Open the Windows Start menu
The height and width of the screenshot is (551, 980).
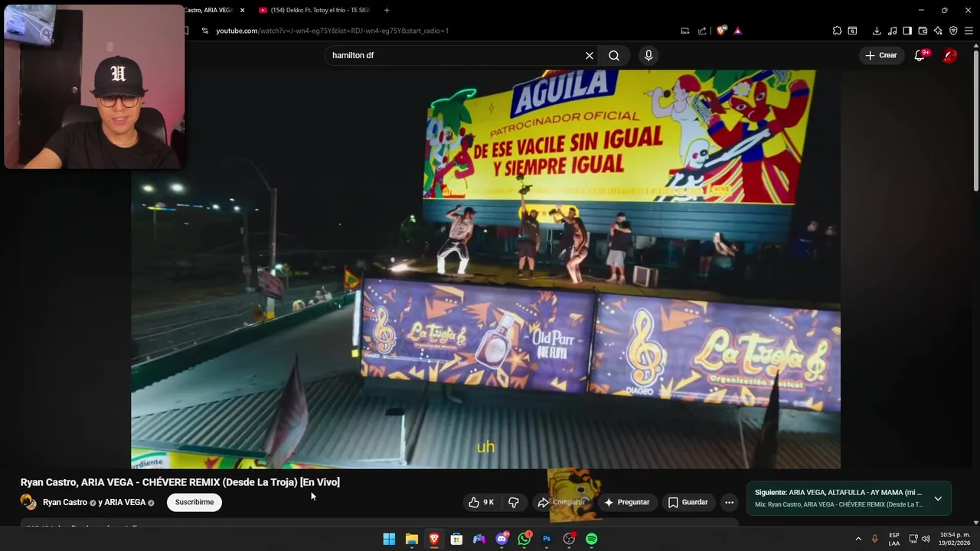point(389,539)
